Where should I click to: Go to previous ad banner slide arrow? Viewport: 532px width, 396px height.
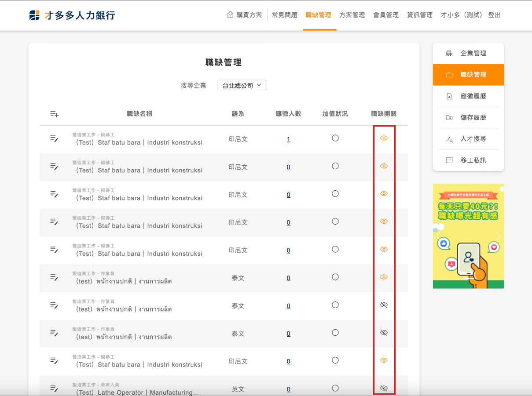(x=438, y=236)
